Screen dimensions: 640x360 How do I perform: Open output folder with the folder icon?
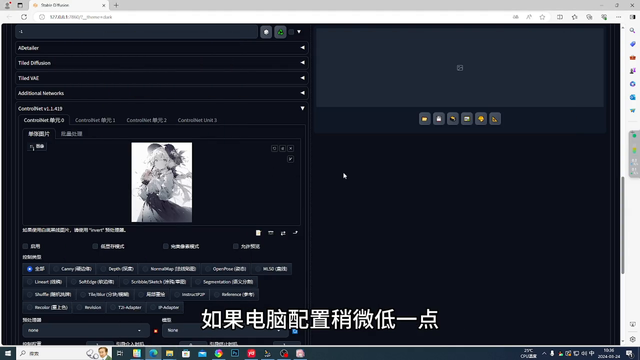[x=424, y=119]
